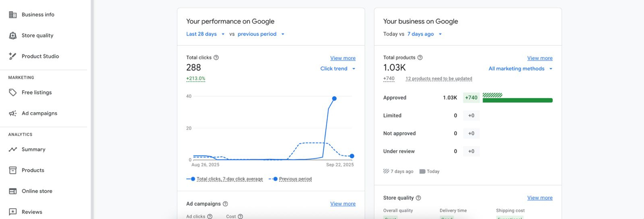Image resolution: width=644 pixels, height=219 pixels.
Task: Click the Not approved row label
Action: 399,133
